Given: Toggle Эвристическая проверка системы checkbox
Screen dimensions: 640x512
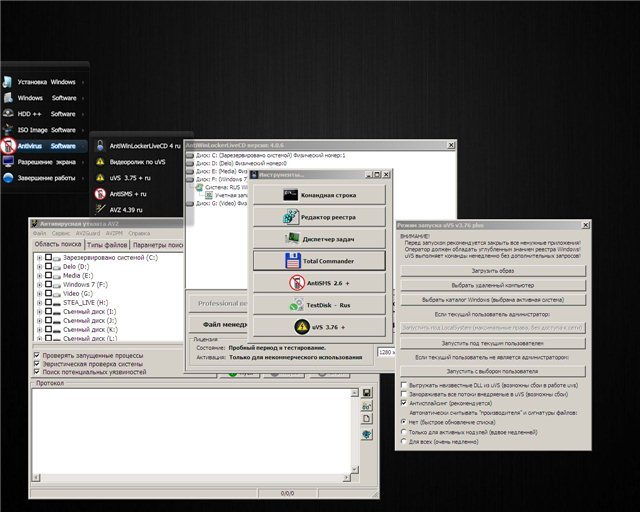Looking at the screenshot, I should [x=38, y=363].
